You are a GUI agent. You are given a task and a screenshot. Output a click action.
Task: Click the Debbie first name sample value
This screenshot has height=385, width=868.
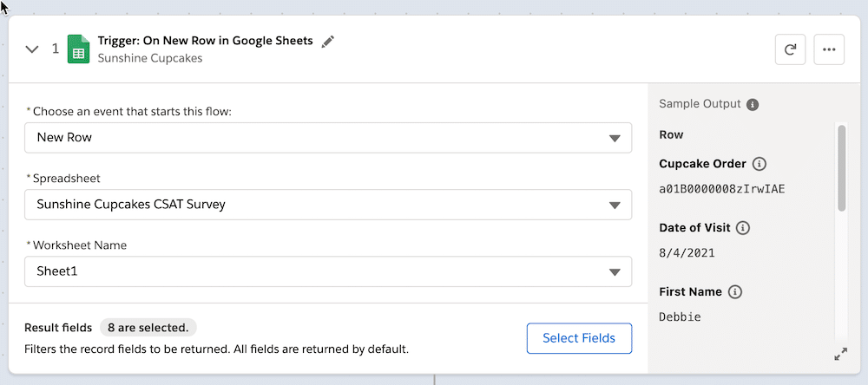click(x=680, y=317)
